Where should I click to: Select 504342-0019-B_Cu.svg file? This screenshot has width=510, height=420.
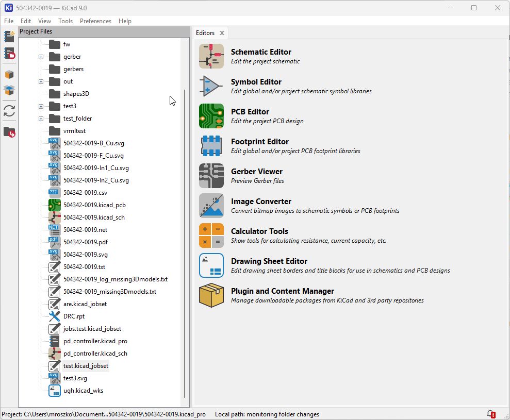pos(94,143)
